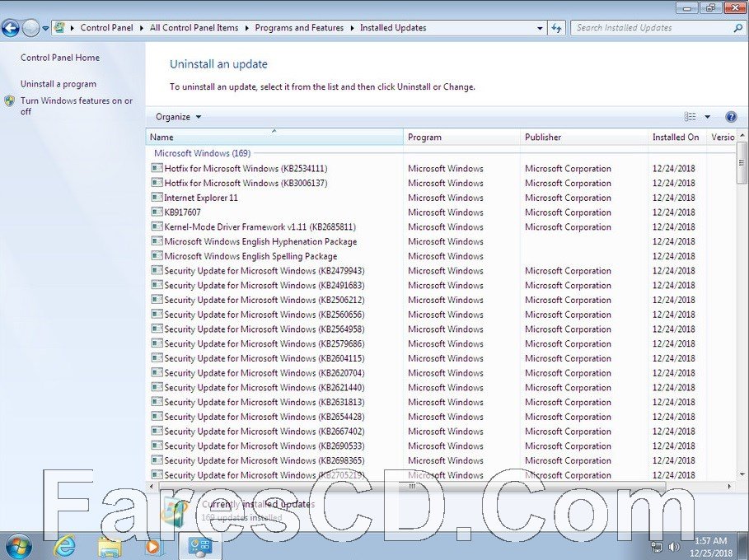Click the shield icon beside Windows features

[x=10, y=100]
